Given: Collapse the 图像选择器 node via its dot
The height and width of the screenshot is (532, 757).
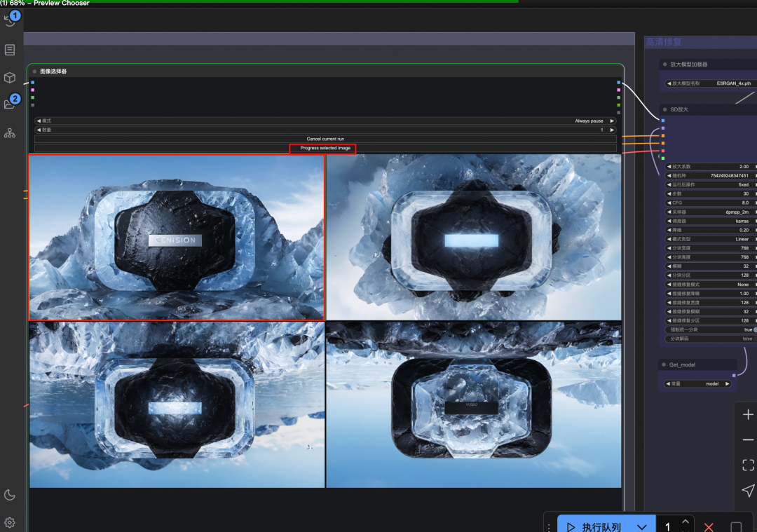Looking at the screenshot, I should [34, 71].
